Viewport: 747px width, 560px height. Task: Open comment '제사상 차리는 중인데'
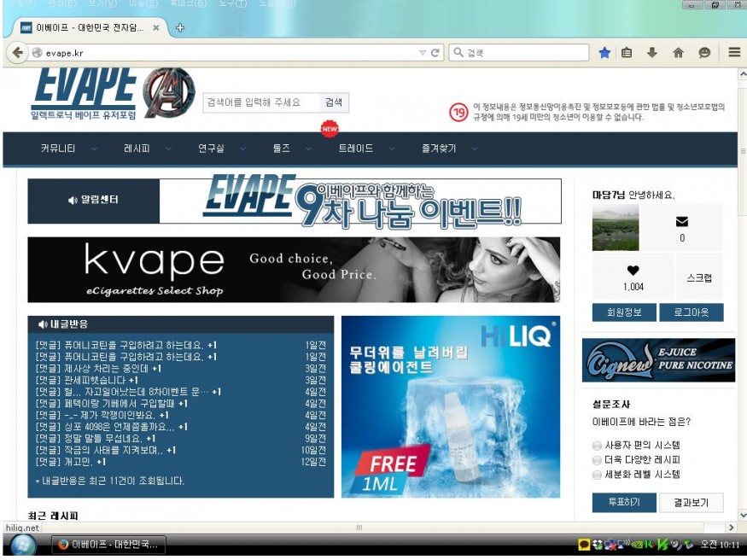(x=98, y=369)
